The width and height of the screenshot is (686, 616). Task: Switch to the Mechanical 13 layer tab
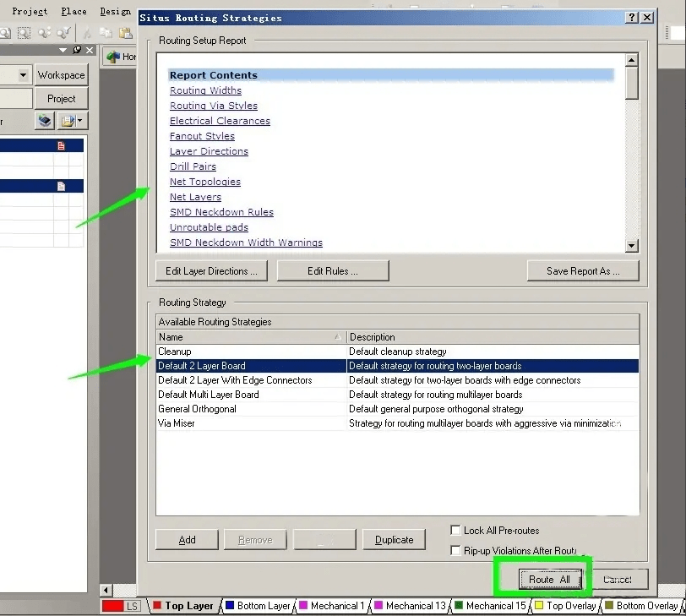(410, 606)
